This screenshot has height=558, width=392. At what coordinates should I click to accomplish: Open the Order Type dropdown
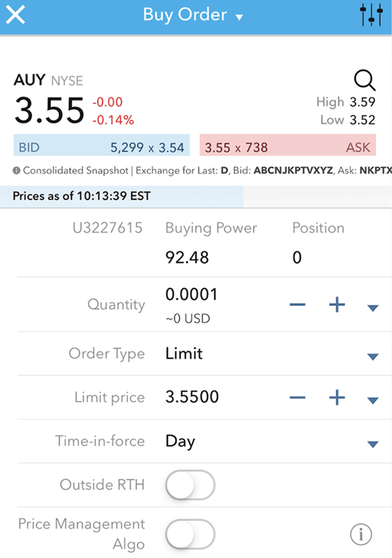click(372, 356)
